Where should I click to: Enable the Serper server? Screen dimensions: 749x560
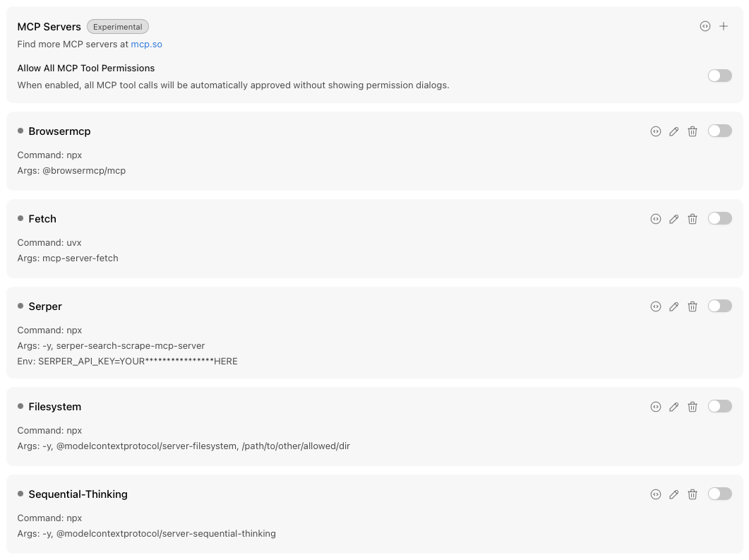point(719,306)
